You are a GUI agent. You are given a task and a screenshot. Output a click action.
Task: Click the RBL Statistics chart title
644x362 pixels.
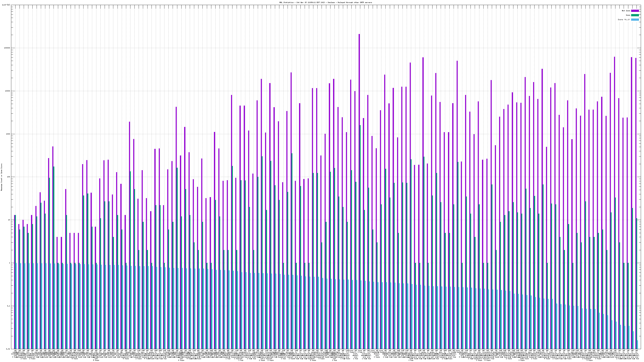[325, 2]
